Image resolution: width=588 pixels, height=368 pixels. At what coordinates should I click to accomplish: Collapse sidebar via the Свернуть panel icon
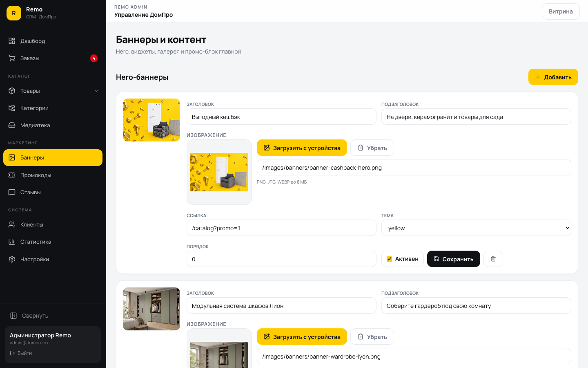(13, 316)
